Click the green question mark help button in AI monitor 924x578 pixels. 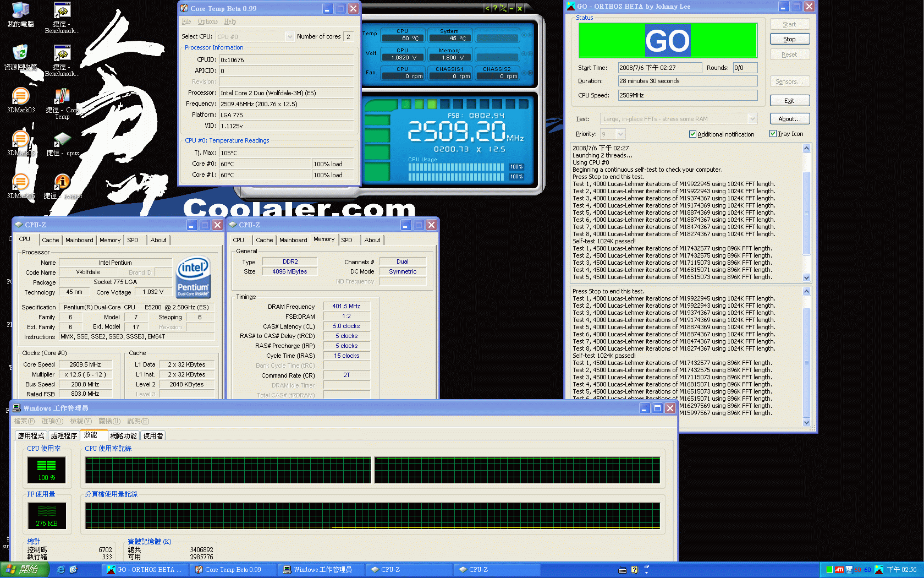coord(495,8)
